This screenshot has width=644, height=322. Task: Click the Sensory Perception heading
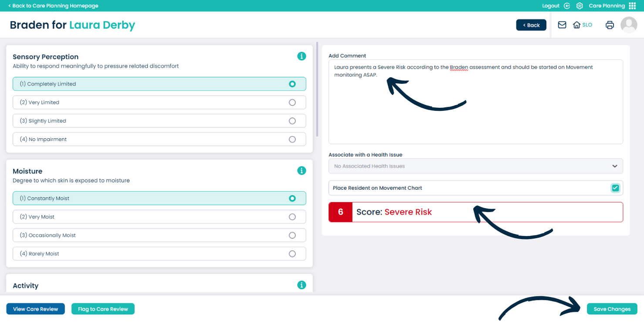click(x=45, y=57)
